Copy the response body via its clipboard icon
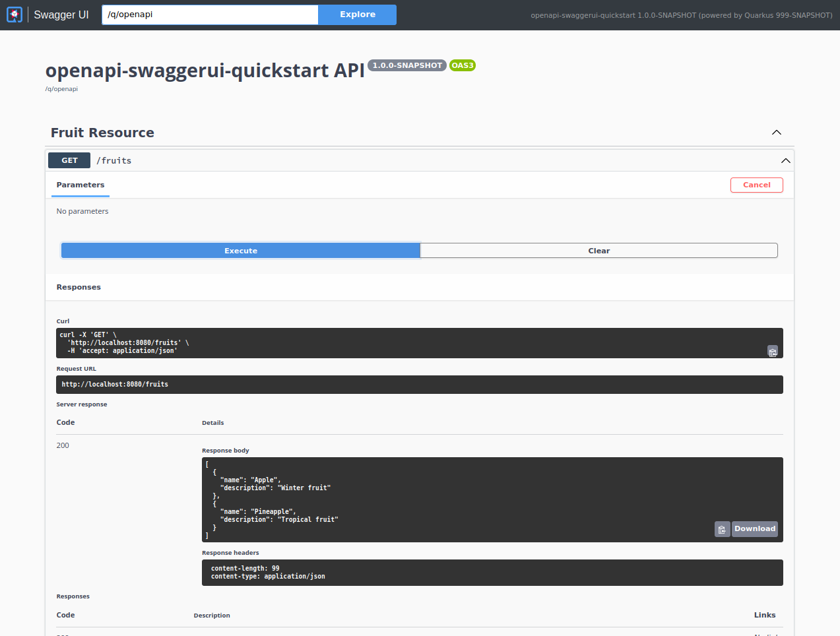840x636 pixels. click(x=722, y=528)
